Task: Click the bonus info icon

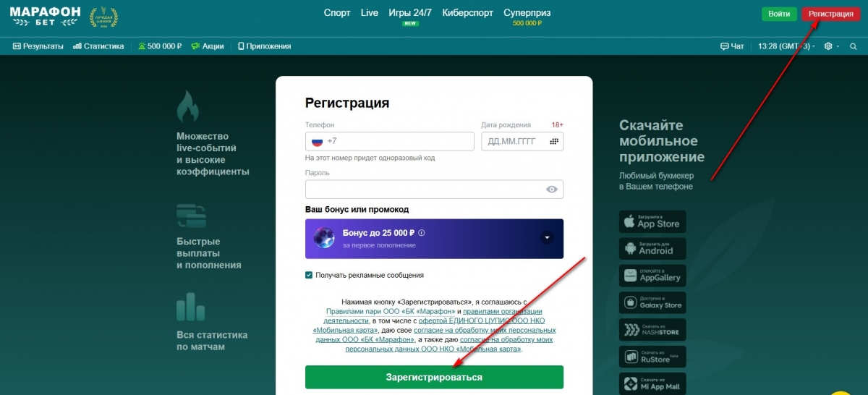Action: click(x=422, y=233)
